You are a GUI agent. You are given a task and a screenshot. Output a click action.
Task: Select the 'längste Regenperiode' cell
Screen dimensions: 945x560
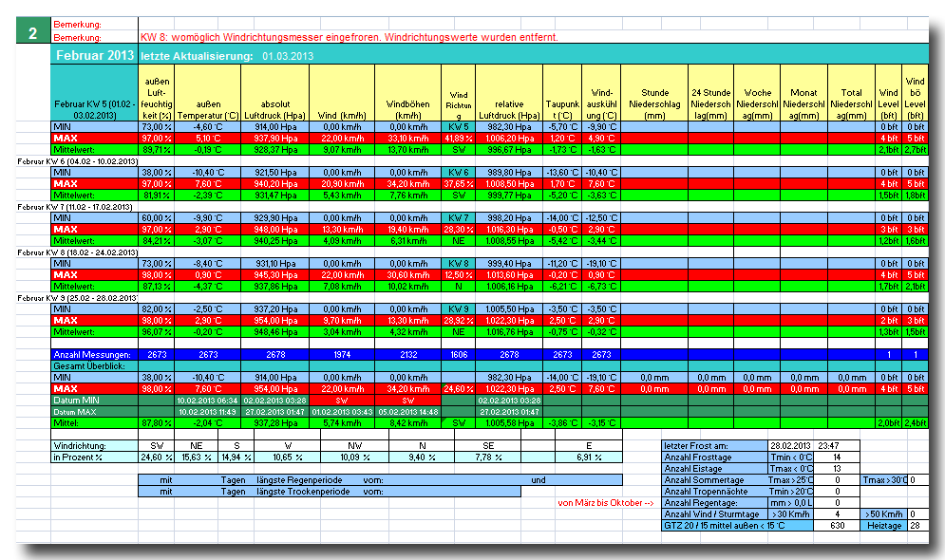[x=299, y=480]
